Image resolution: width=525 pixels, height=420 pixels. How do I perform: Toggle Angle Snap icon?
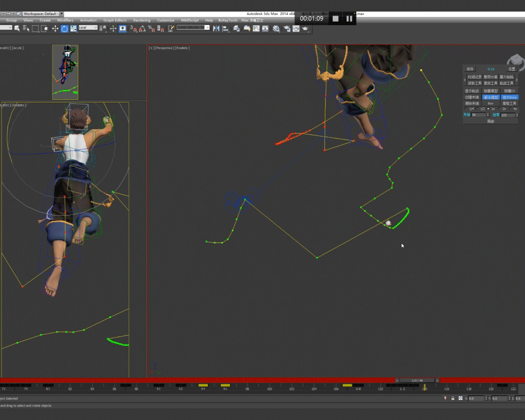[142, 29]
